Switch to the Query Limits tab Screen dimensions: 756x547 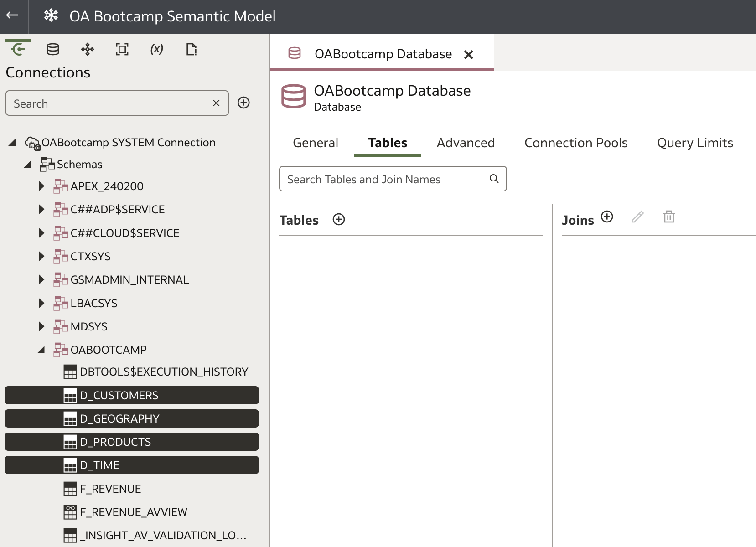point(695,143)
